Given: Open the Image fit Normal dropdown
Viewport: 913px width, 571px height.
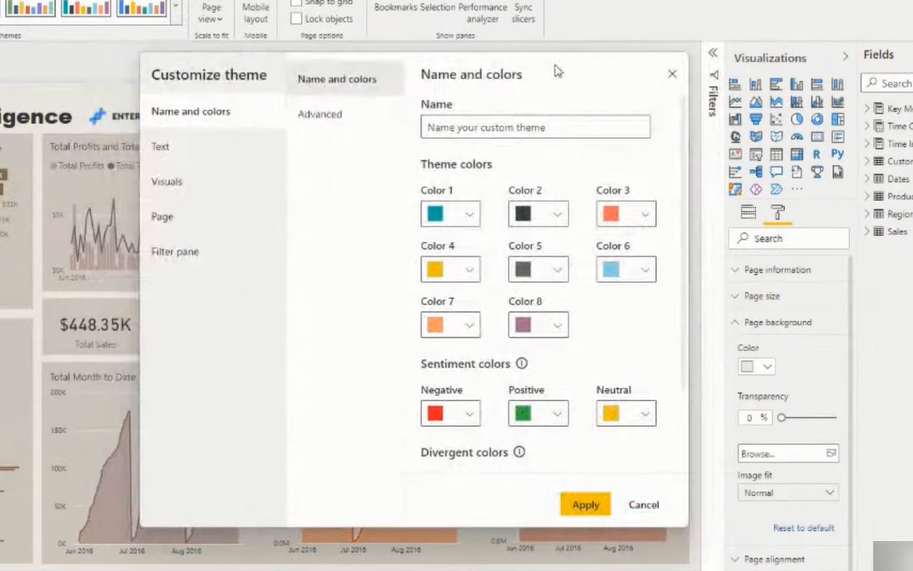Looking at the screenshot, I should 788,492.
